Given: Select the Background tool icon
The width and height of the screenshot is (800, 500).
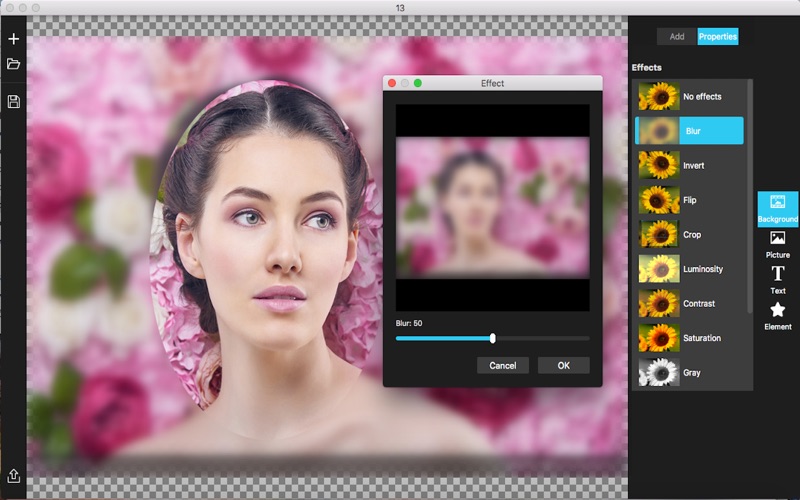Looking at the screenshot, I should pyautogui.click(x=777, y=209).
